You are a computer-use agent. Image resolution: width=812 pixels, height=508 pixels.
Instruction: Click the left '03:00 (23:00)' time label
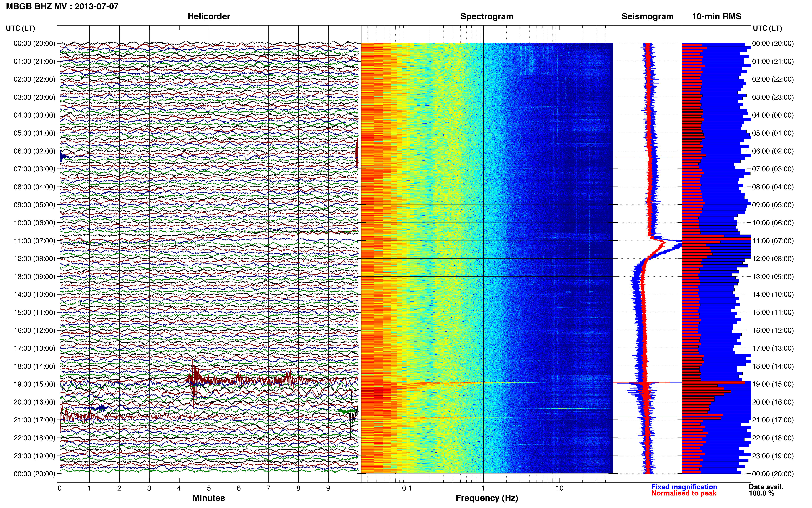pyautogui.click(x=34, y=97)
